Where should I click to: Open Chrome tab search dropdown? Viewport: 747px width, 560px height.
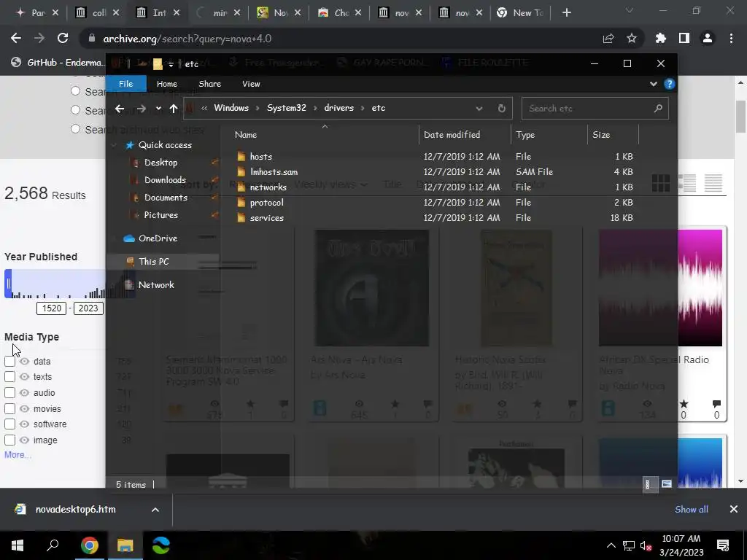tap(630, 10)
